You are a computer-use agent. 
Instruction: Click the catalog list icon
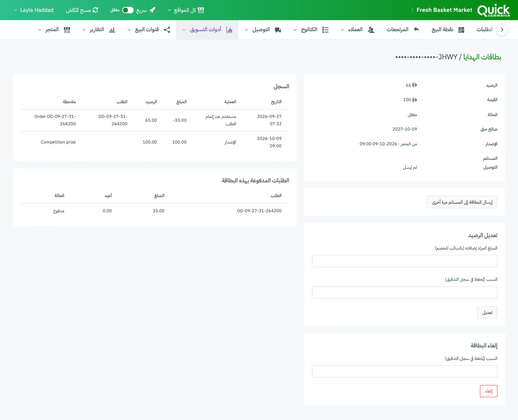coord(325,30)
